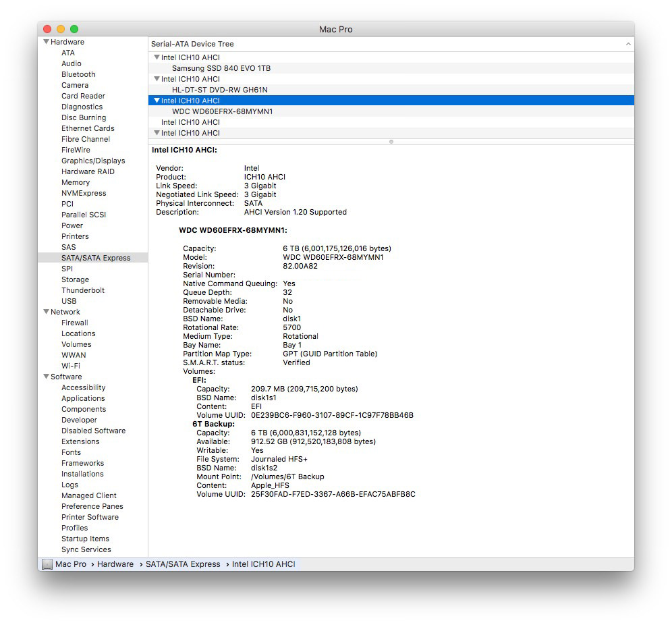672x625 pixels.
Task: Select Card Reader in the sidebar
Action: pos(83,96)
